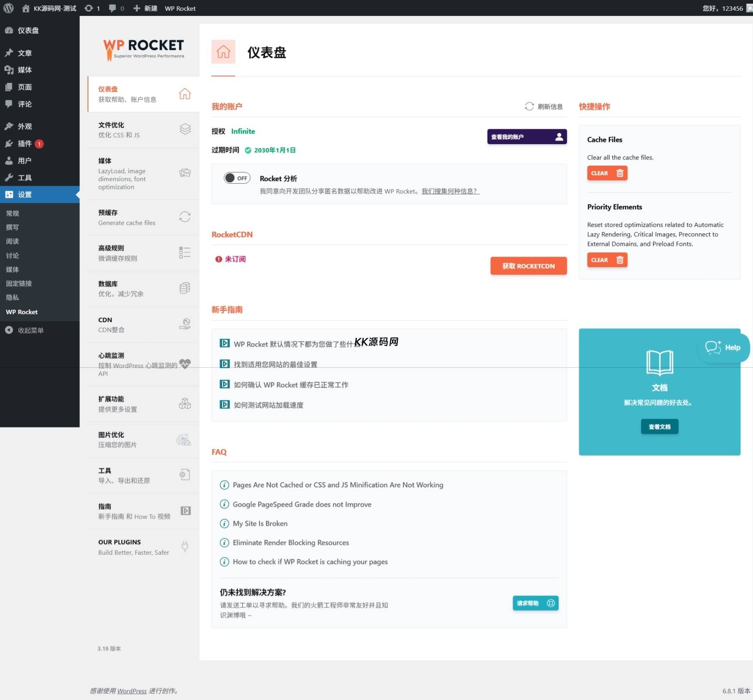
Task: Click CLEAR under Cache Files
Action: pos(607,173)
